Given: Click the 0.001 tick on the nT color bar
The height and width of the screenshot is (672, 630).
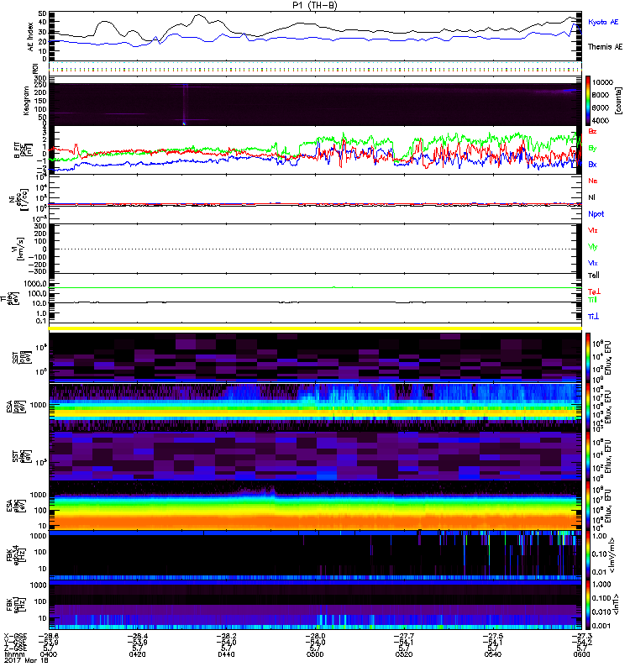Looking at the screenshot, I should (601, 626).
